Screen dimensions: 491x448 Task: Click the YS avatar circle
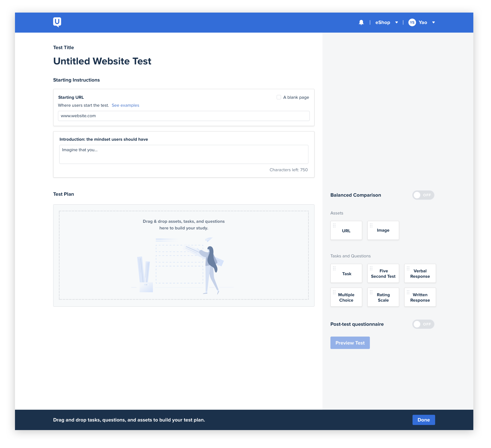pyautogui.click(x=412, y=22)
